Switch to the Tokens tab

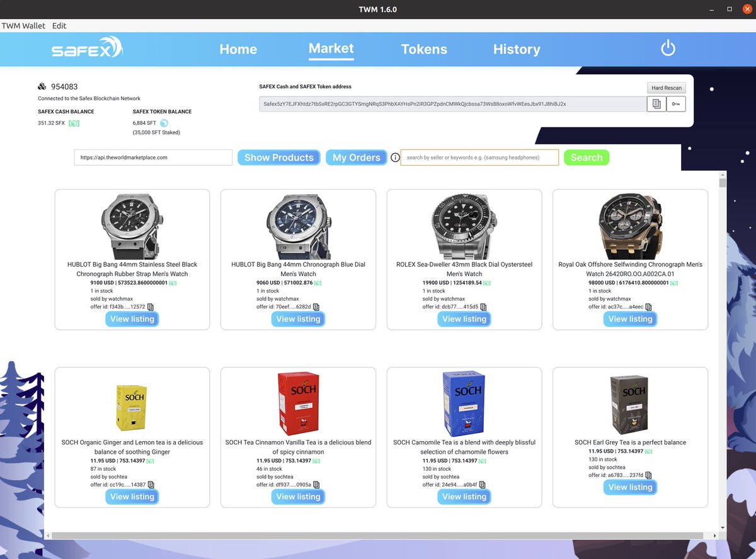(x=424, y=49)
